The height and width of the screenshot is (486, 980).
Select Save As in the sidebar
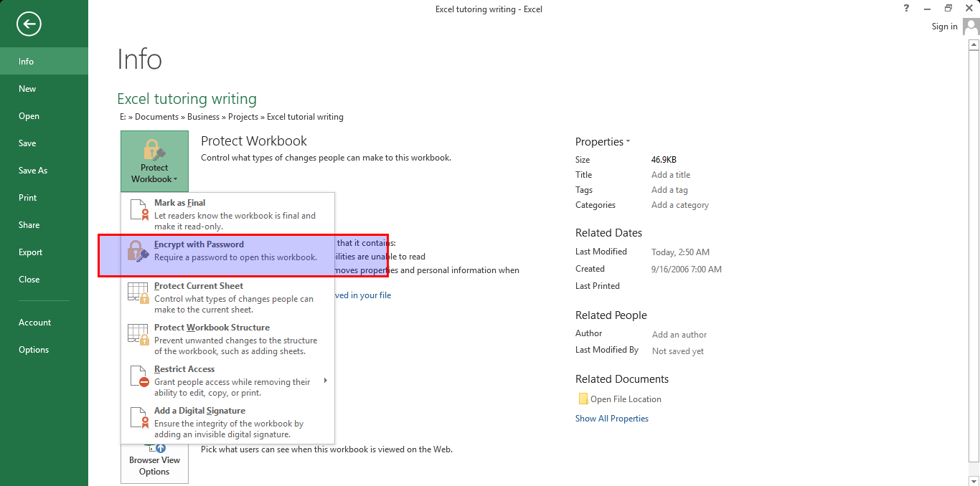33,171
